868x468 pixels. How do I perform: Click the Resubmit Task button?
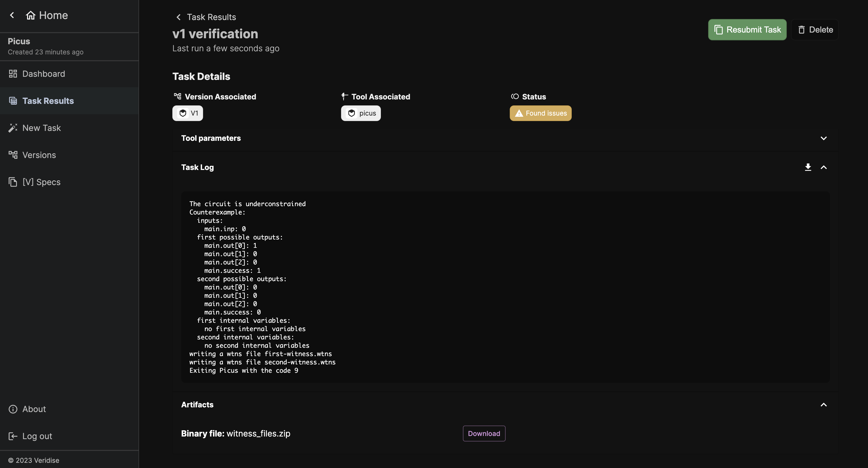[x=747, y=30]
